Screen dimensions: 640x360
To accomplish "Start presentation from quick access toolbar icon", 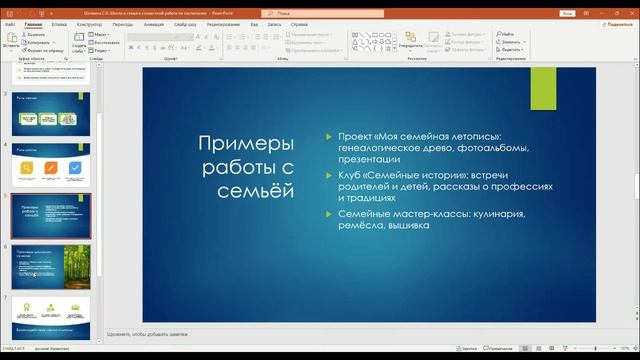I will click(x=42, y=13).
